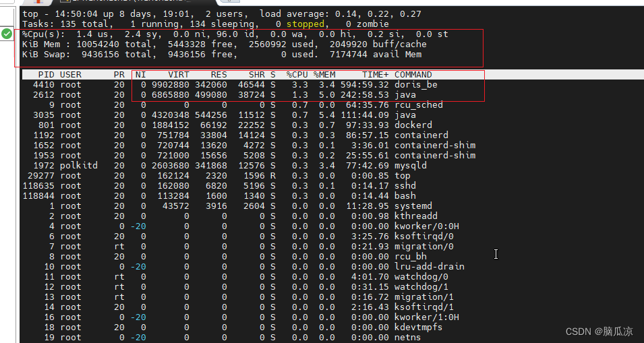Click the 96.0 id CPU idle value
The height and width of the screenshot is (343, 644).
(235, 34)
